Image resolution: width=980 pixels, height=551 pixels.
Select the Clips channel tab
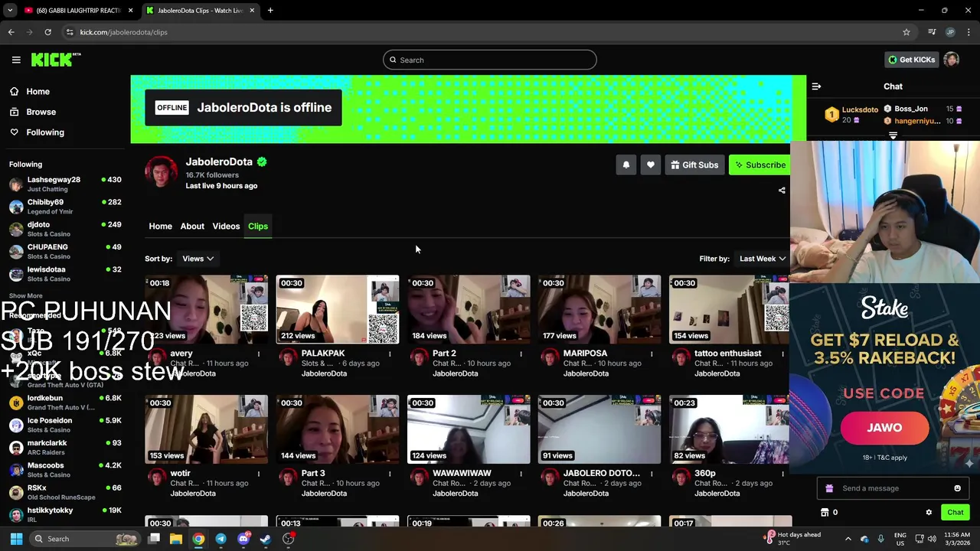tap(258, 227)
